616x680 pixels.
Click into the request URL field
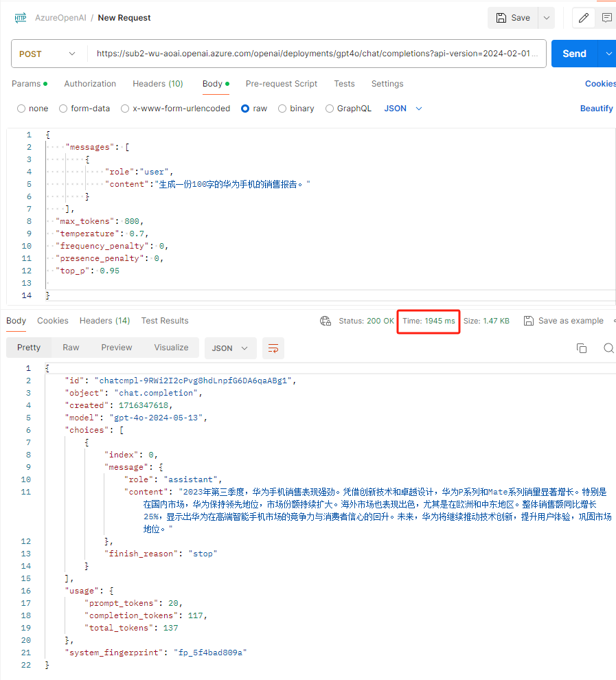point(317,54)
